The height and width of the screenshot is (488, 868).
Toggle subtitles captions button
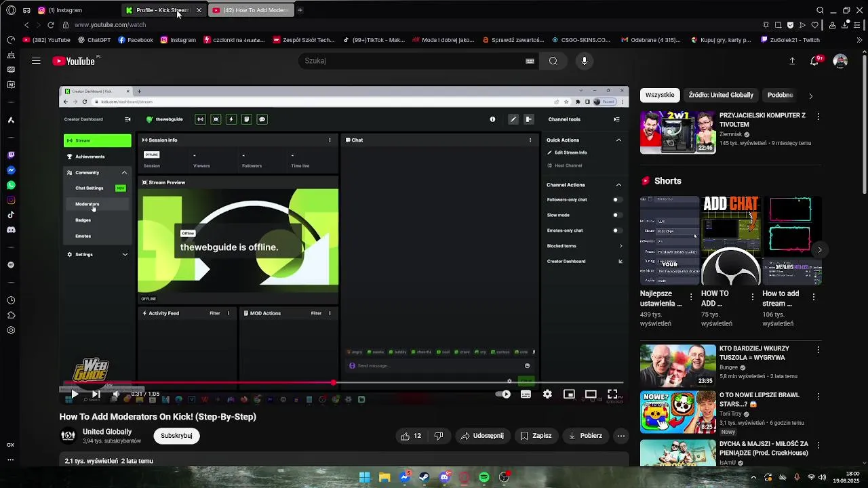(526, 394)
